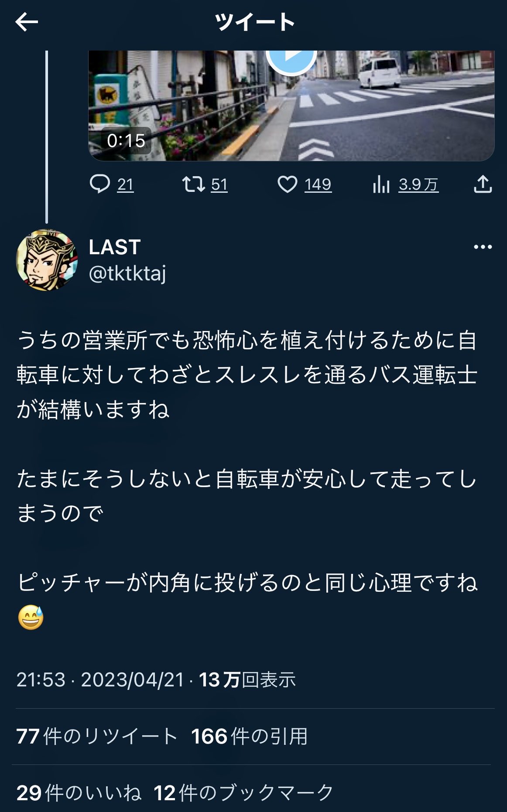View the 166件の引用 quotes list
507x812 pixels.
click(249, 737)
